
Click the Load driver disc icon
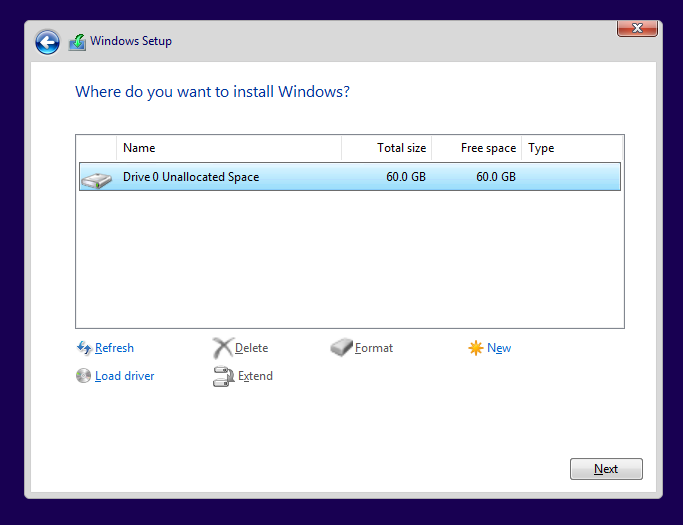(83, 376)
